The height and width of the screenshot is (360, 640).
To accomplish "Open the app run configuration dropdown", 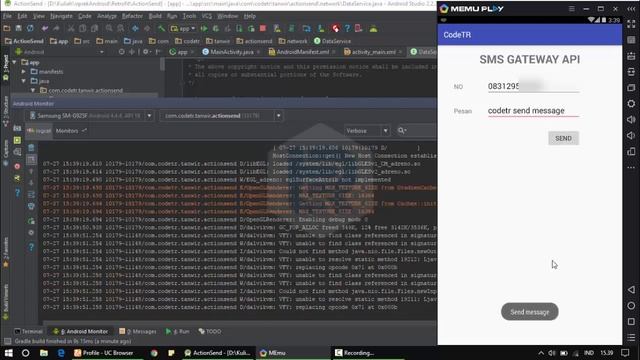I will (183, 29).
